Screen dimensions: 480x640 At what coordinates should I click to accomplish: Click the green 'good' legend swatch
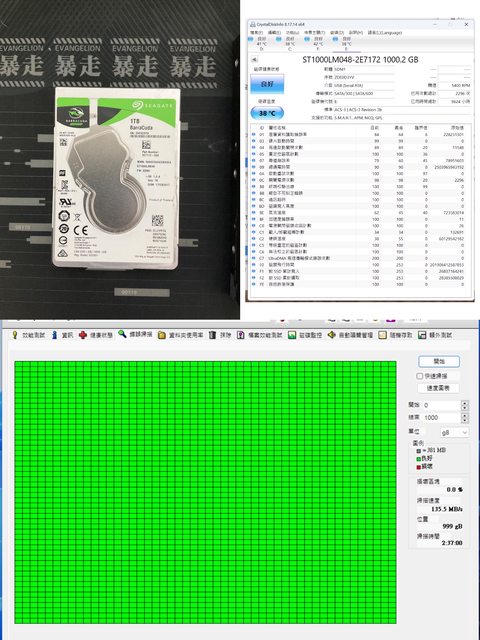(418, 459)
